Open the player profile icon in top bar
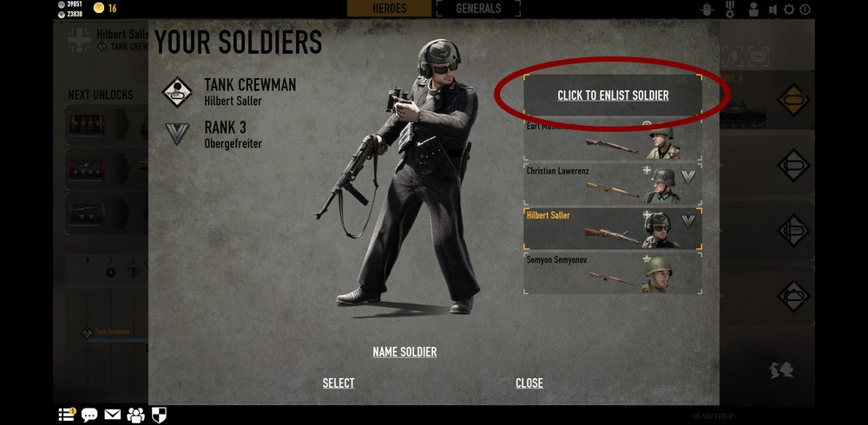The width and height of the screenshot is (868, 425). (753, 10)
